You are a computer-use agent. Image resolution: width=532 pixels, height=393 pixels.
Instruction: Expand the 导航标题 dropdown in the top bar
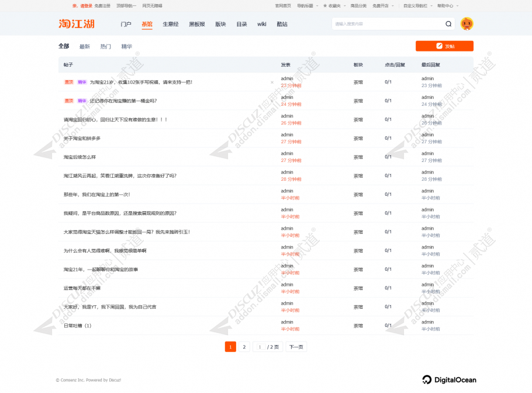click(x=317, y=6)
